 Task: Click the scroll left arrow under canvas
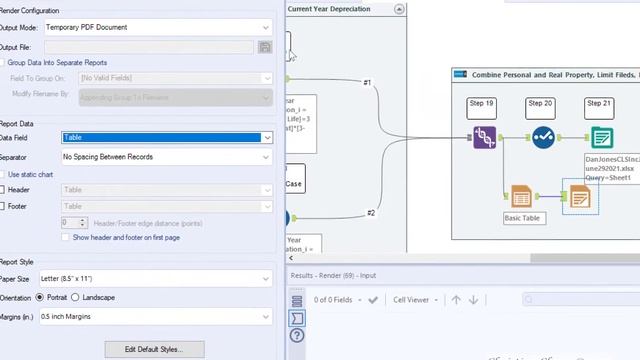coord(291,258)
